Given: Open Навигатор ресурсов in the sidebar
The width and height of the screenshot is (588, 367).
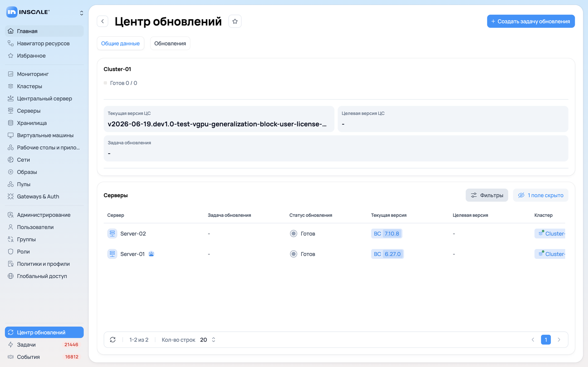Looking at the screenshot, I should click(44, 44).
